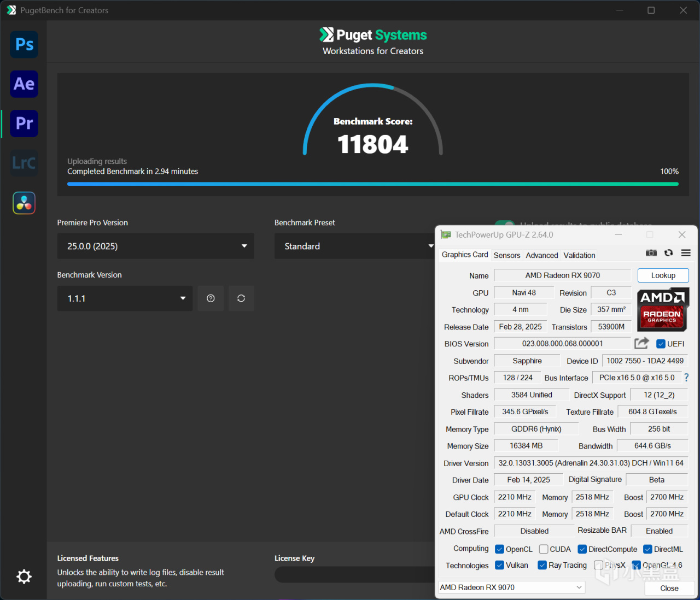
Task: Toggle the Ray Tracing checkbox
Action: [x=542, y=565]
